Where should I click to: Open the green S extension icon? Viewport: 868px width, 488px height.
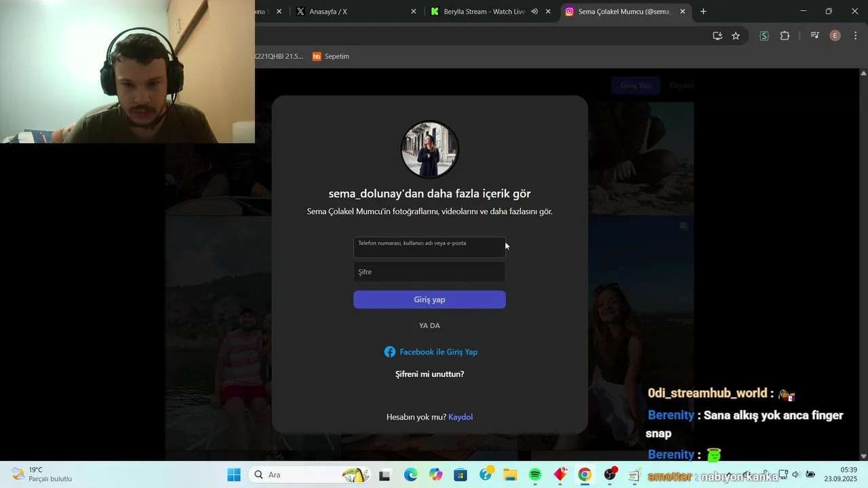coord(764,36)
